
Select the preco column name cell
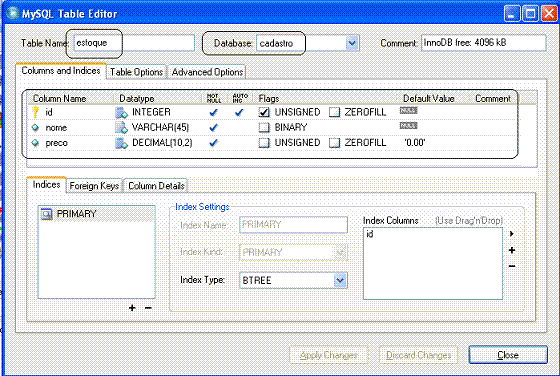tap(56, 143)
